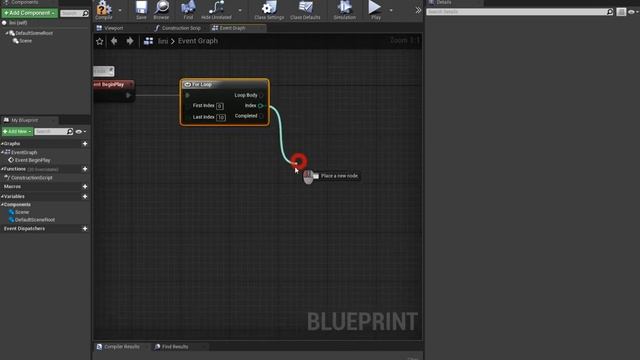The width and height of the screenshot is (640, 360).
Task: Toggle Details property matrix grid icon
Action: click(621, 12)
